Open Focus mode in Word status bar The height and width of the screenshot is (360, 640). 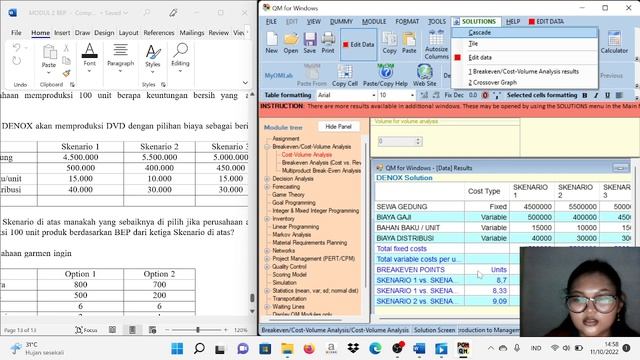pos(86,330)
